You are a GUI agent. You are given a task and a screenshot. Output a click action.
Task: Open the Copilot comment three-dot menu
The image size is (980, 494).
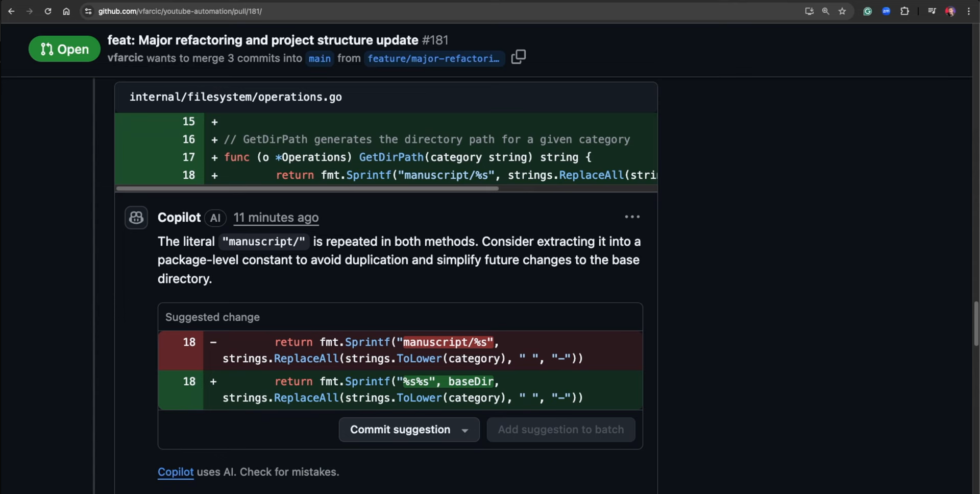(632, 217)
